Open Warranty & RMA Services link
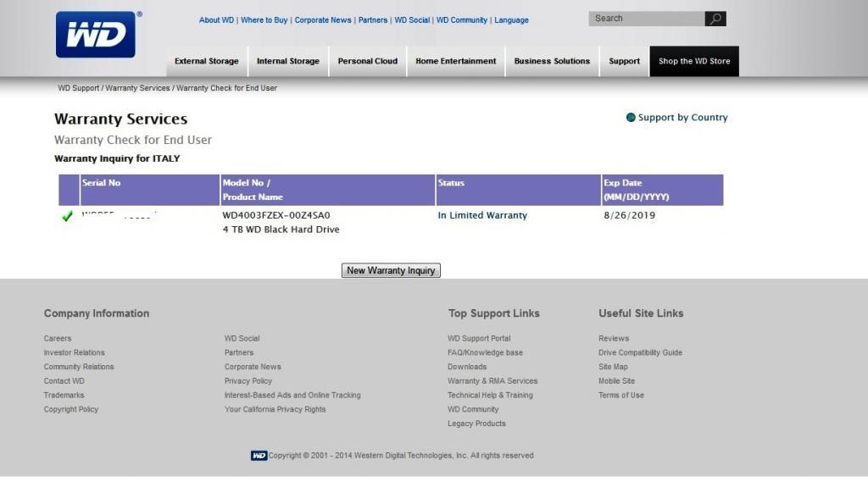 [x=492, y=381]
